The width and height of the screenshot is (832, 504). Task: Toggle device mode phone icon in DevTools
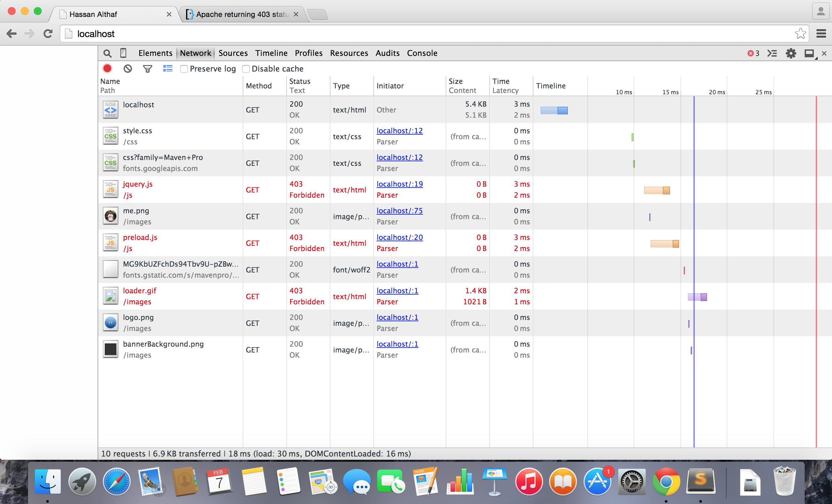[x=124, y=53]
